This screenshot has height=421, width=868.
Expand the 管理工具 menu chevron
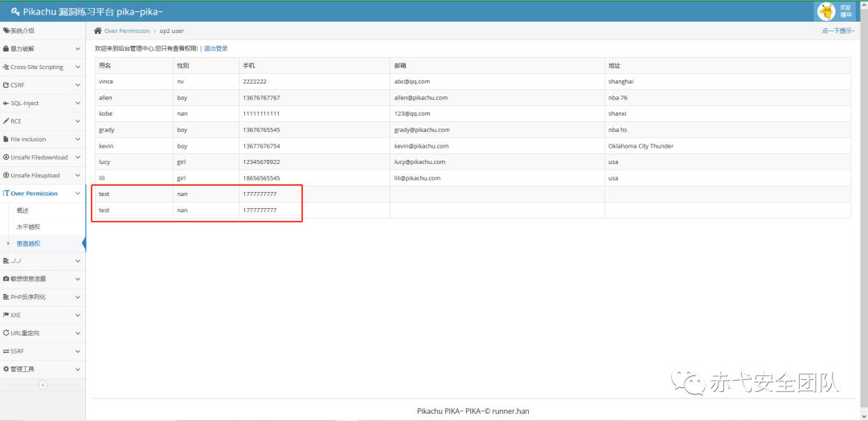(x=77, y=369)
